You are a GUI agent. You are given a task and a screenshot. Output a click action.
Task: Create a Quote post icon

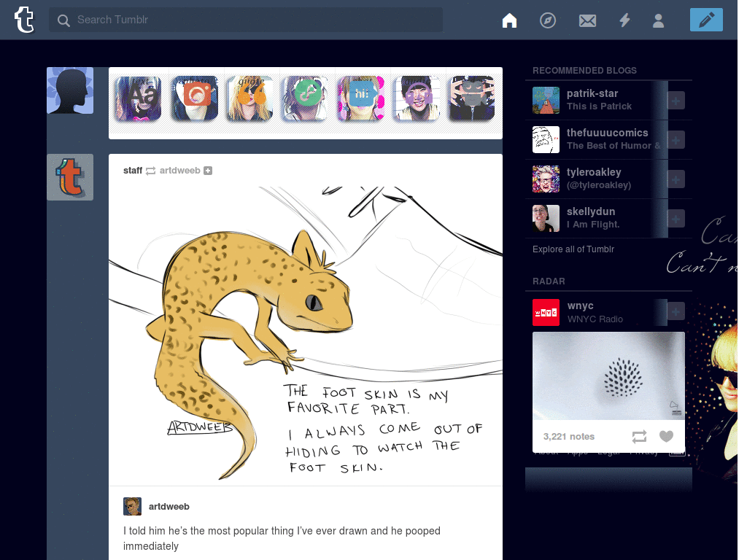(x=250, y=98)
